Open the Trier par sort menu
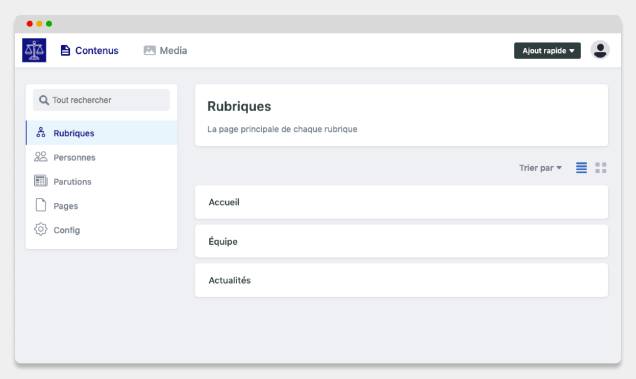Screen dimensions: 636x379 [x=540, y=168]
